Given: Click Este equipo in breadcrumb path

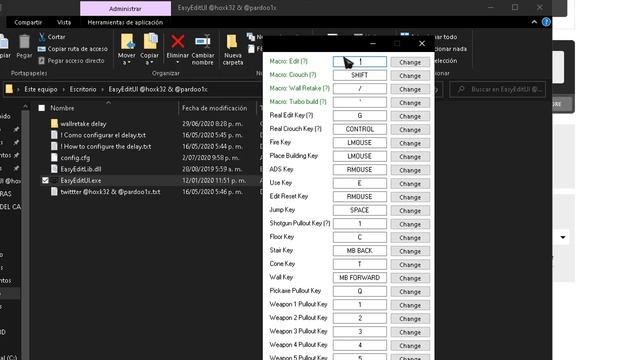Looking at the screenshot, I should tap(41, 89).
